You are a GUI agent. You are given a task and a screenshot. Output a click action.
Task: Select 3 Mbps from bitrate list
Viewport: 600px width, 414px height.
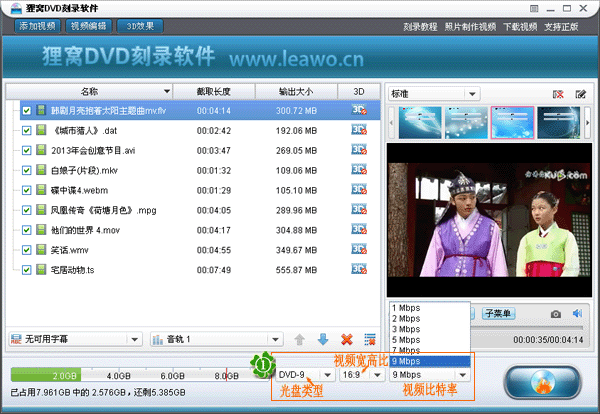tap(430, 329)
